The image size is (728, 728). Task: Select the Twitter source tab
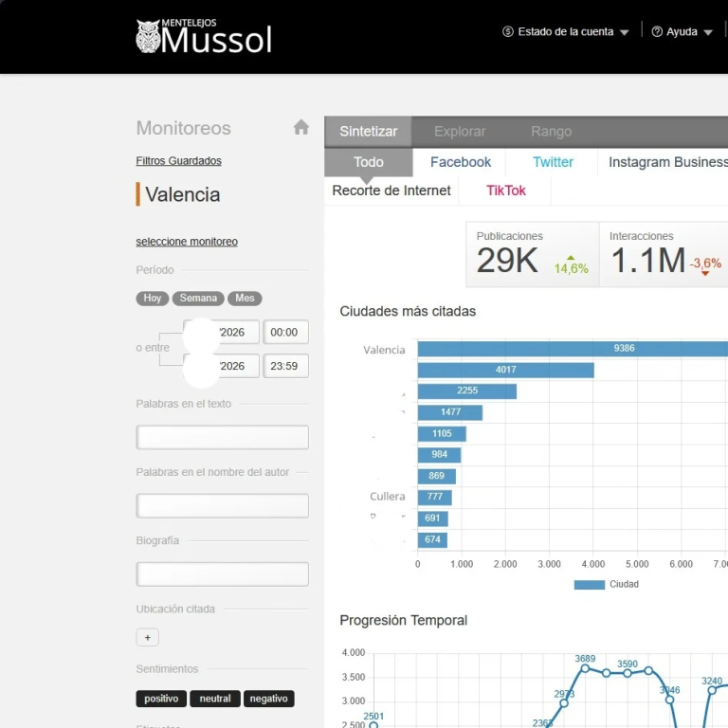553,162
